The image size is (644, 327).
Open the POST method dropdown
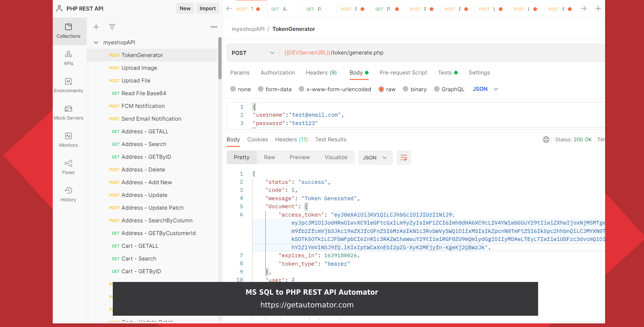[x=253, y=53]
